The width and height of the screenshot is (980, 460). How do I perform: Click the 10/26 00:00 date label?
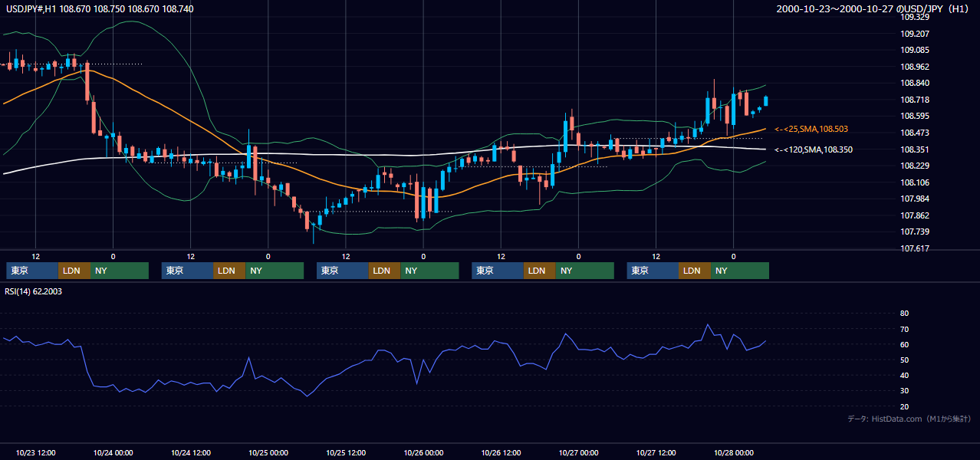coord(423,452)
